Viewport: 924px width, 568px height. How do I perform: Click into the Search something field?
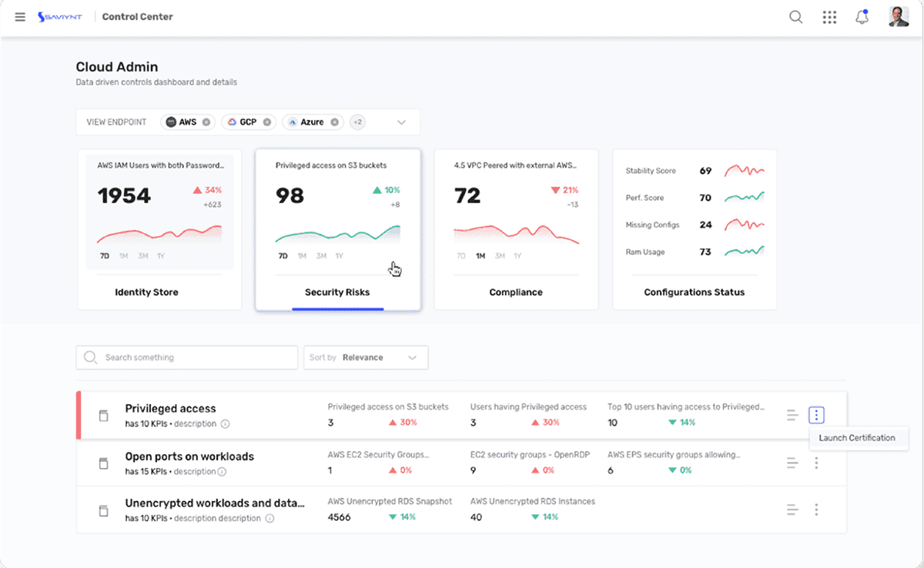pyautogui.click(x=187, y=358)
